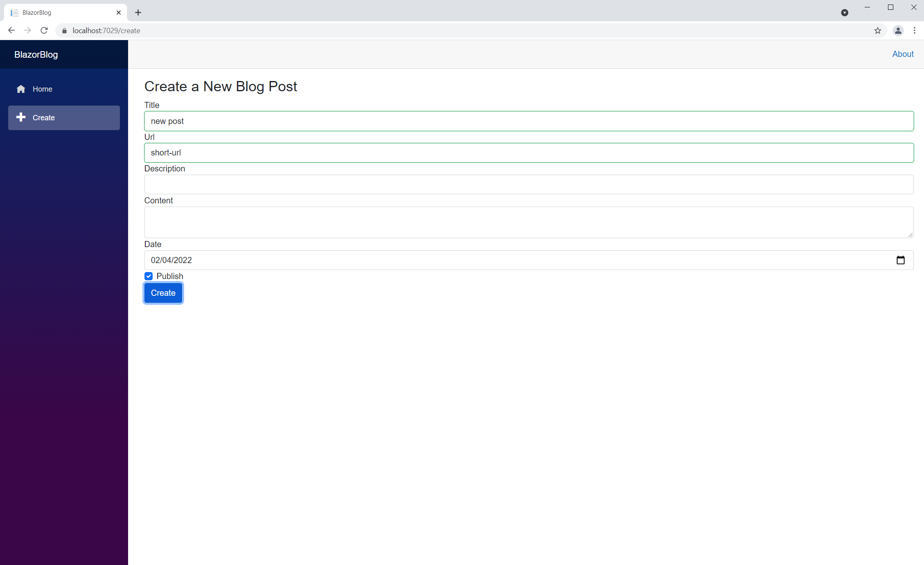Open the calendar picker icon in Date field
Viewport: 924px width, 565px height.
[900, 260]
